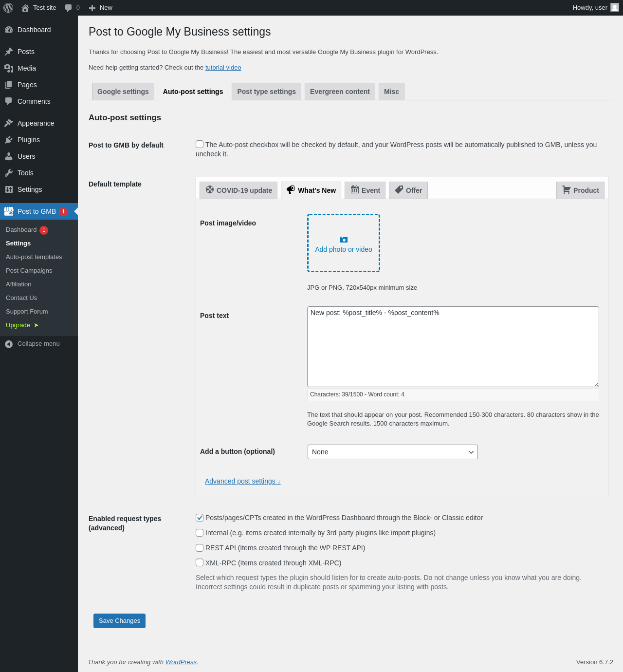This screenshot has height=672, width=623.
Task: Open the Misc tab
Action: pyautogui.click(x=391, y=92)
